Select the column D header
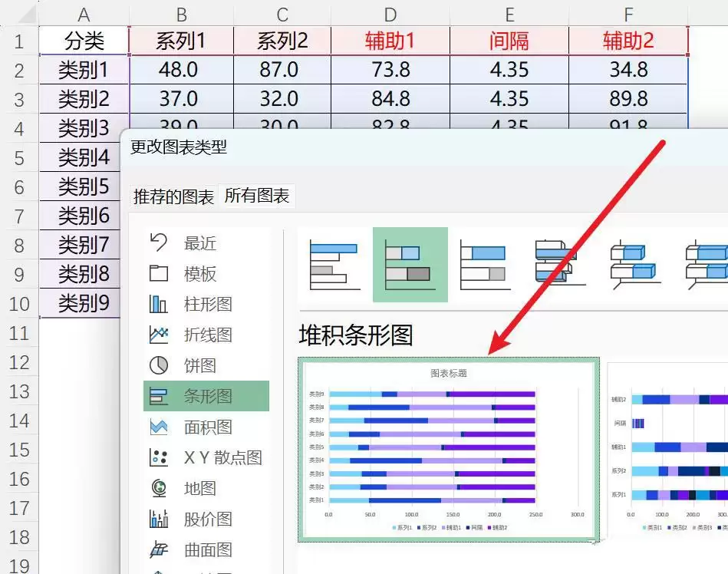728x574 pixels. [x=390, y=15]
